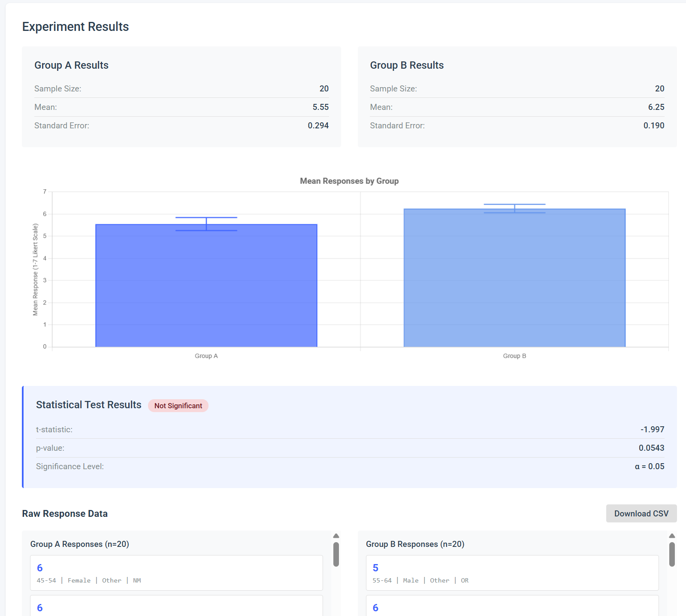Click Group A standard error 0.294

point(318,125)
